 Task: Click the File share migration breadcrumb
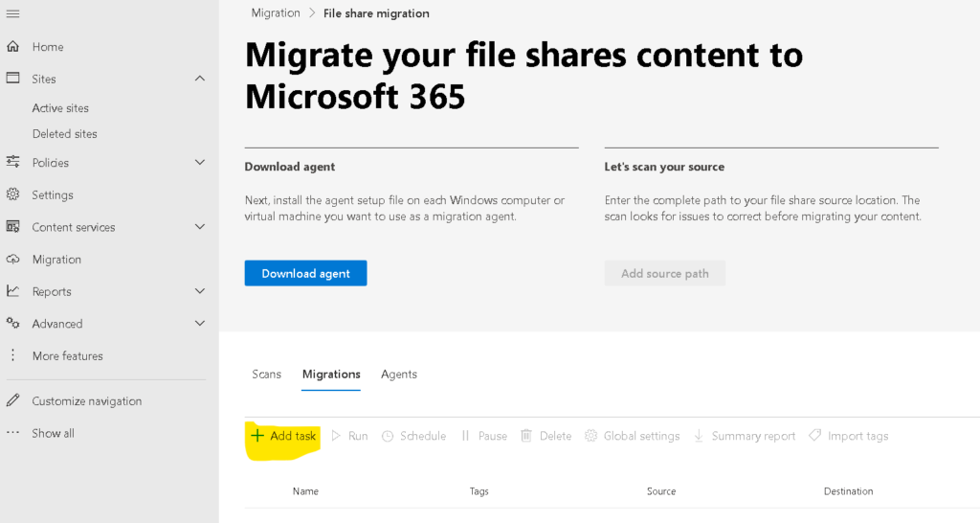pyautogui.click(x=376, y=13)
